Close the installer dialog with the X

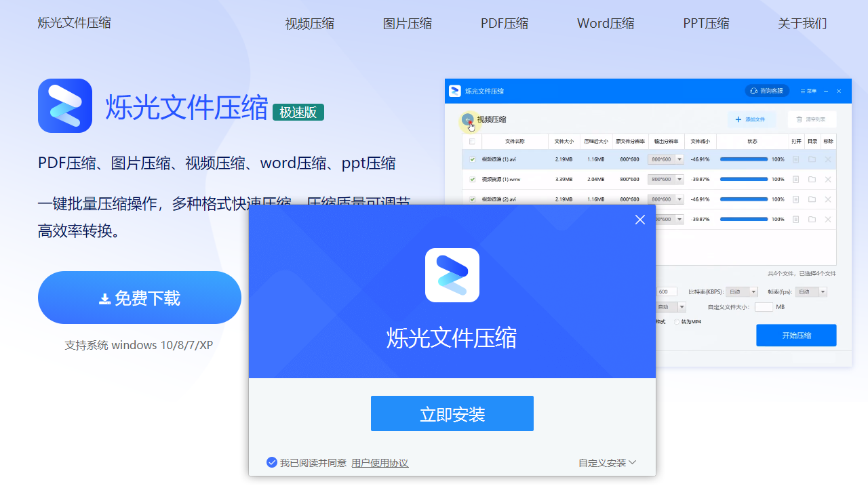(x=639, y=220)
